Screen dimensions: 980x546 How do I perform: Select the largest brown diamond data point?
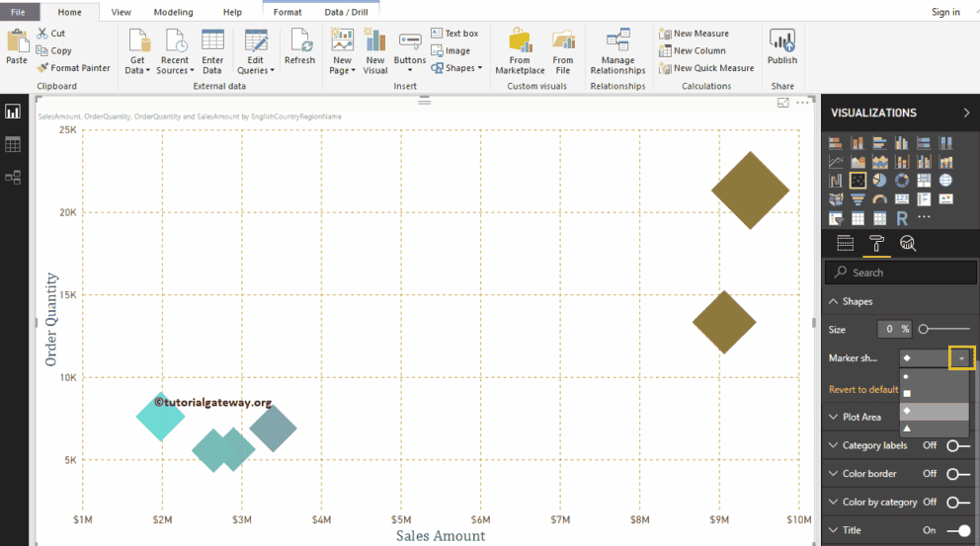click(750, 190)
